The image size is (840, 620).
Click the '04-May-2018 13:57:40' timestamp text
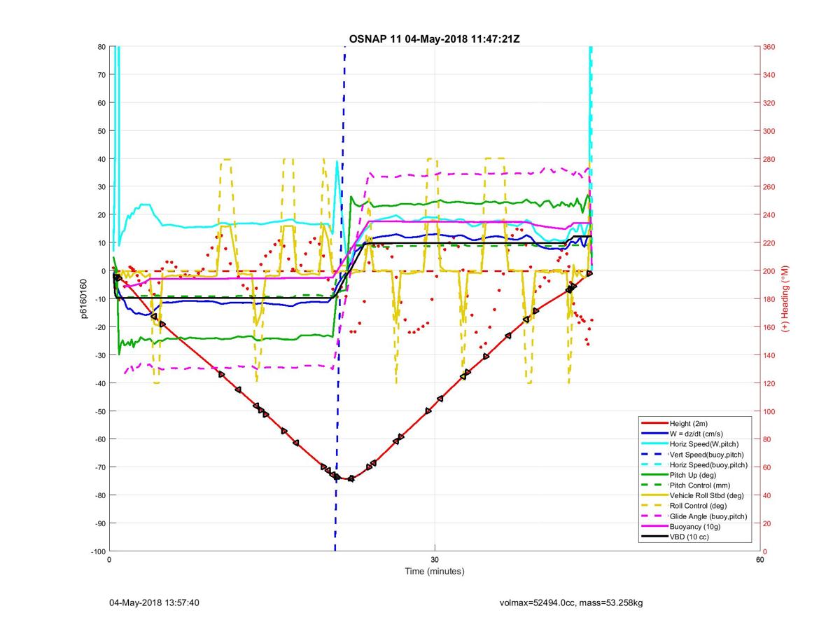coord(155,602)
